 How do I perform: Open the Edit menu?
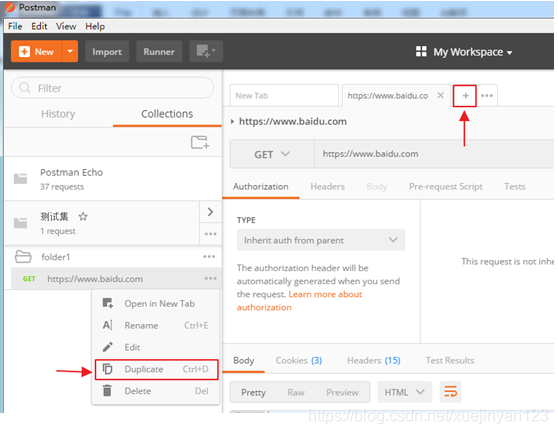pos(39,26)
